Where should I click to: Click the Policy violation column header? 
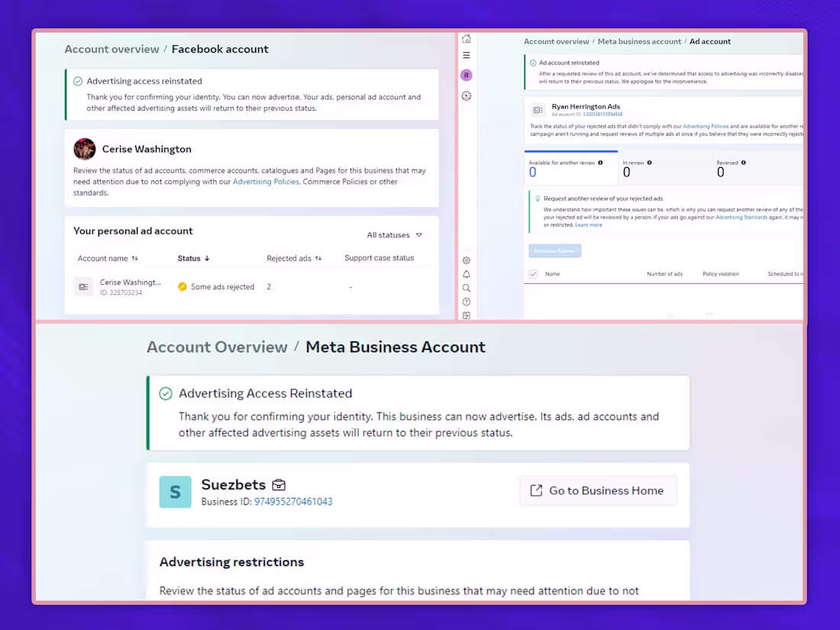point(721,273)
